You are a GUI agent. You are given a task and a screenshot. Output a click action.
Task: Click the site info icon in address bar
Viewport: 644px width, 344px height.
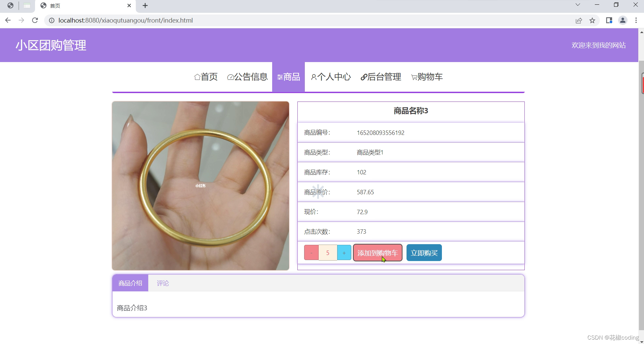pos(51,20)
